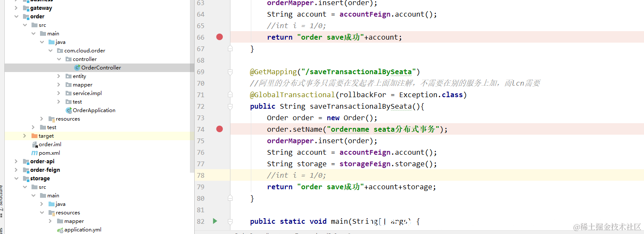Collapse the storage module
The height and width of the screenshot is (234, 644).
point(16,178)
